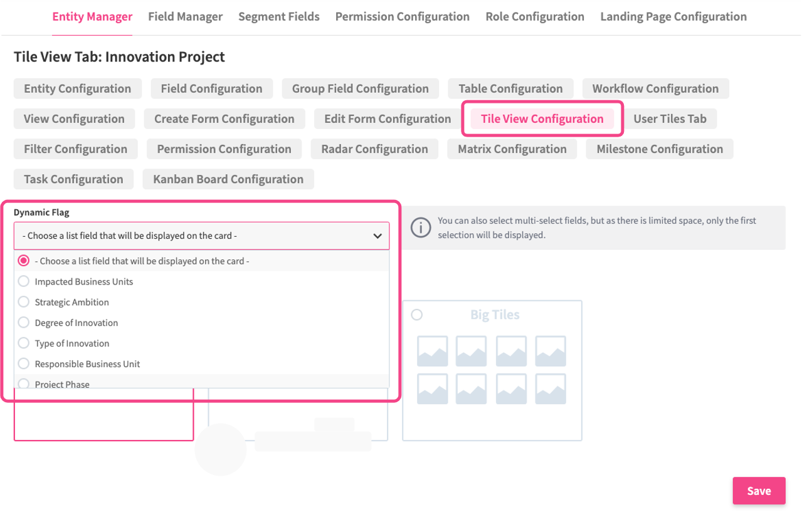Choose Impacted Business Units option
The image size is (802, 532).
(x=83, y=281)
